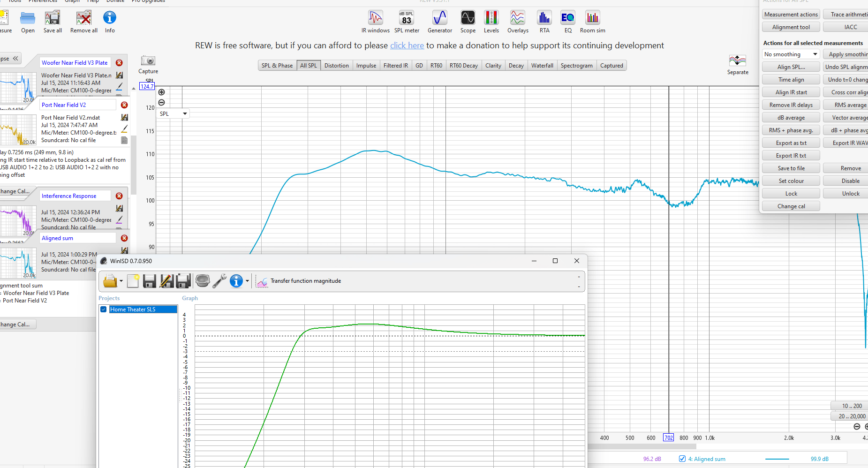The width and height of the screenshot is (868, 468).
Task: Click the WinISD open project folder icon
Action: 110,281
